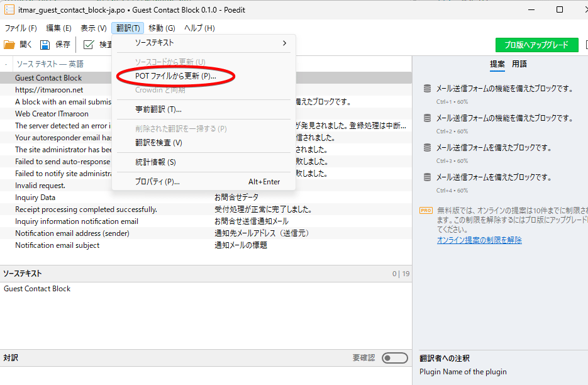Screen dimensions: 588x385
Task: Maximize the Poedit window
Action: [560, 9]
